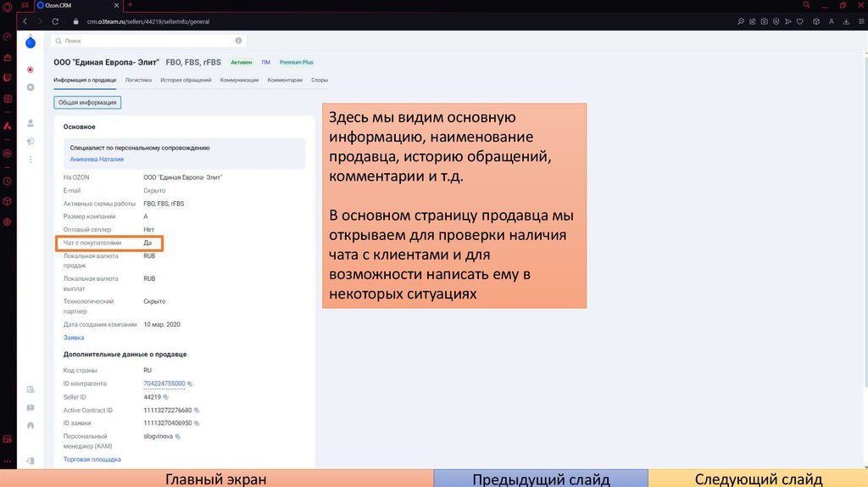This screenshot has width=868, height=487.
Task: Open the user profile icon in CRM sidebar
Action: click(31, 123)
